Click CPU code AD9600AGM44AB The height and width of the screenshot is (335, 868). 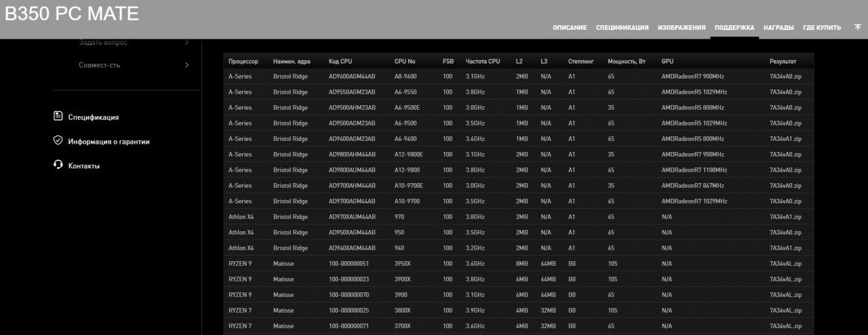(352, 77)
